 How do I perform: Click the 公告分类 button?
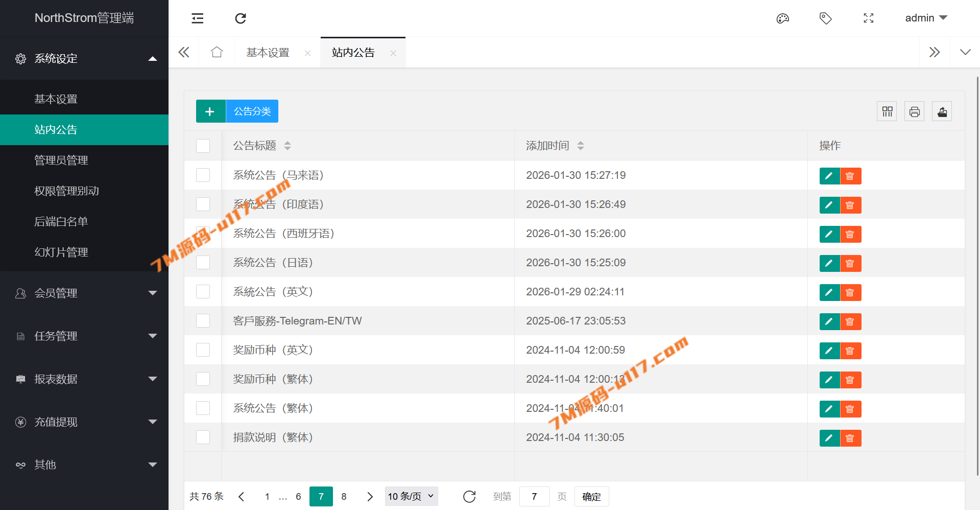(252, 111)
